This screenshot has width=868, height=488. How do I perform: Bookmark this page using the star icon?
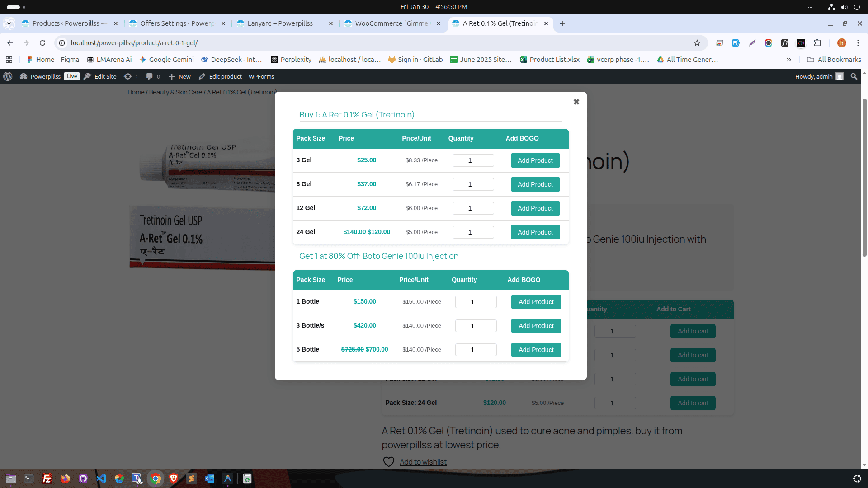[698, 43]
